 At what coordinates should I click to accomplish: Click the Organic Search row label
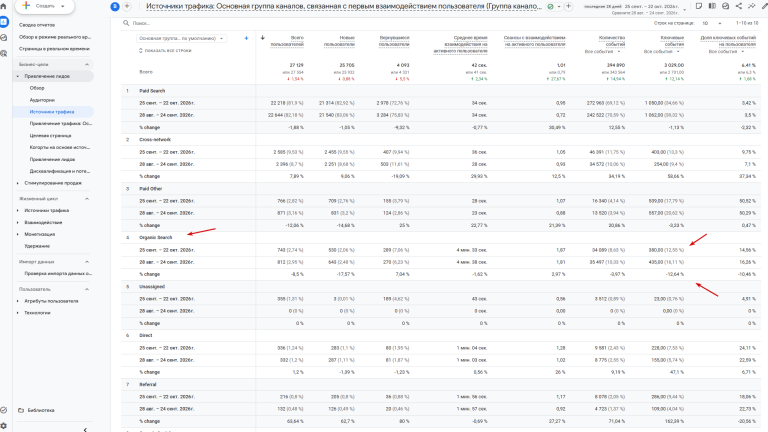point(156,238)
